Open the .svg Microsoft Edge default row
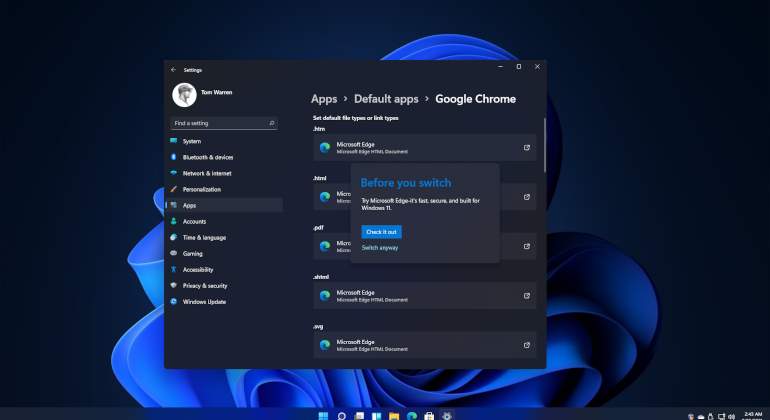The width and height of the screenshot is (770, 420). [x=425, y=345]
